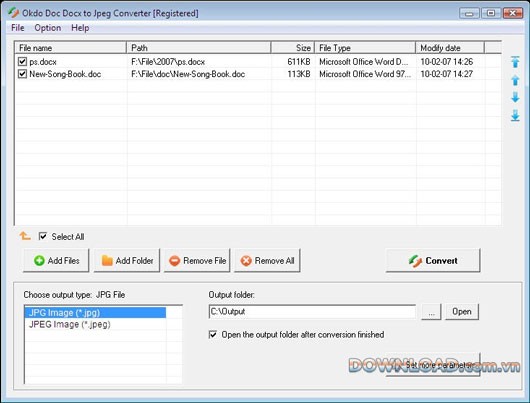The height and width of the screenshot is (403, 530).
Task: Sort by Modify date column header
Action: coord(450,48)
